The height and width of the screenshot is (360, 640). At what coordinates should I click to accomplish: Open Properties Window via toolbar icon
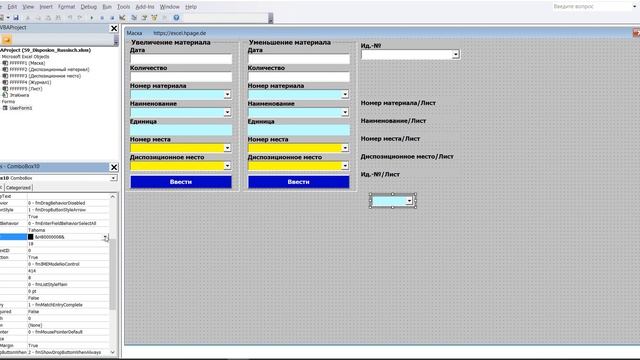[144, 18]
